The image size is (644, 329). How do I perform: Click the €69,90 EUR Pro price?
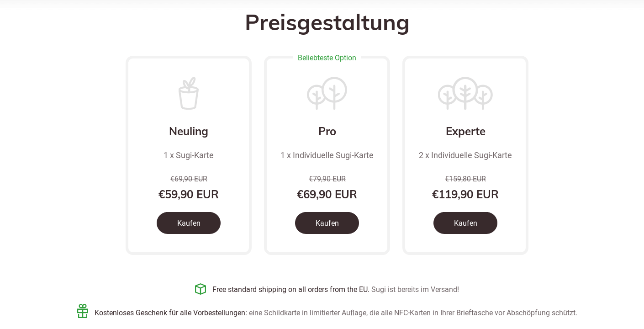click(327, 194)
